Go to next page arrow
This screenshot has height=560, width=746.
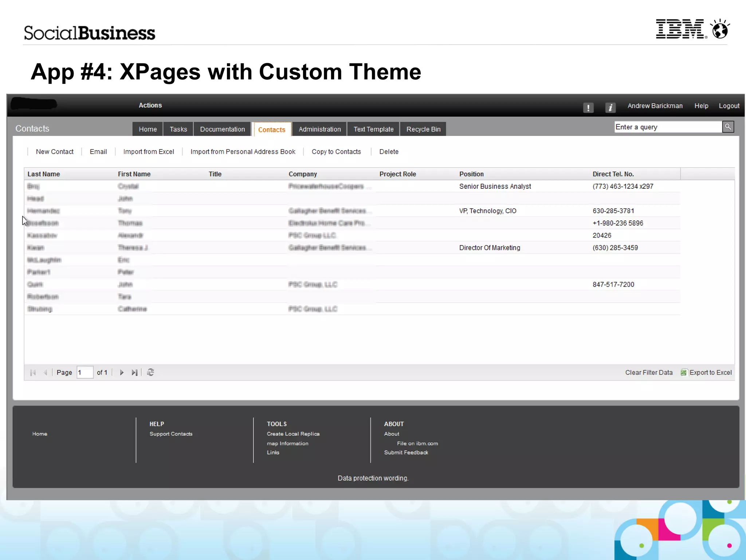(122, 372)
